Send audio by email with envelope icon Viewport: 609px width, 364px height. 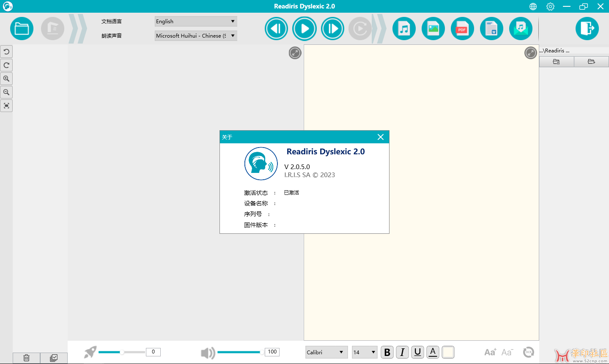click(x=521, y=28)
